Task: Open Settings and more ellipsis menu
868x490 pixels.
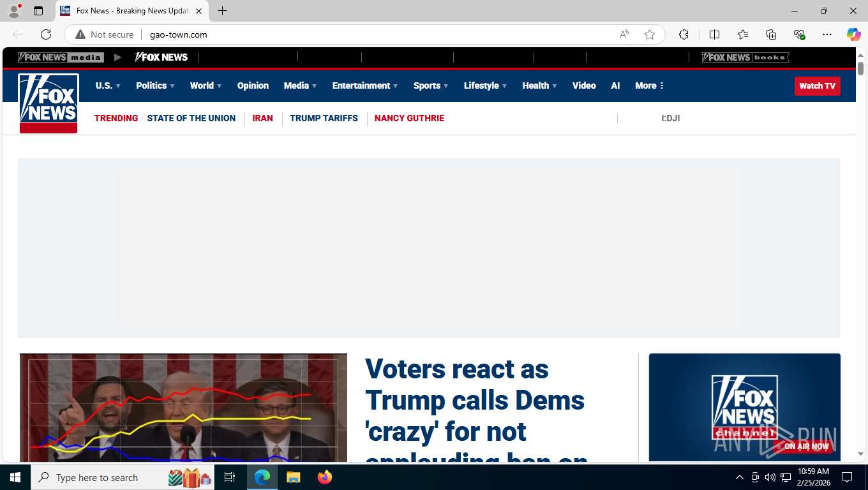Action: coord(827,34)
